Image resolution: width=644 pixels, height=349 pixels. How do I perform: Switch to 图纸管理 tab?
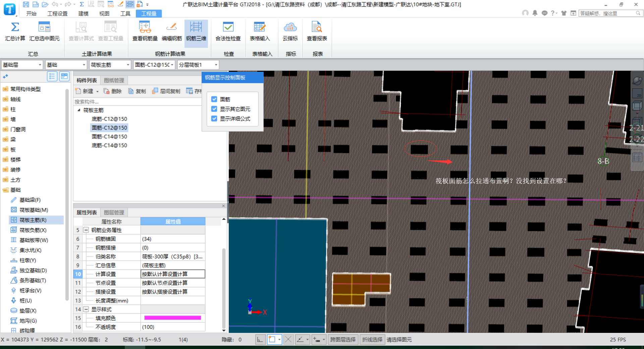[114, 81]
